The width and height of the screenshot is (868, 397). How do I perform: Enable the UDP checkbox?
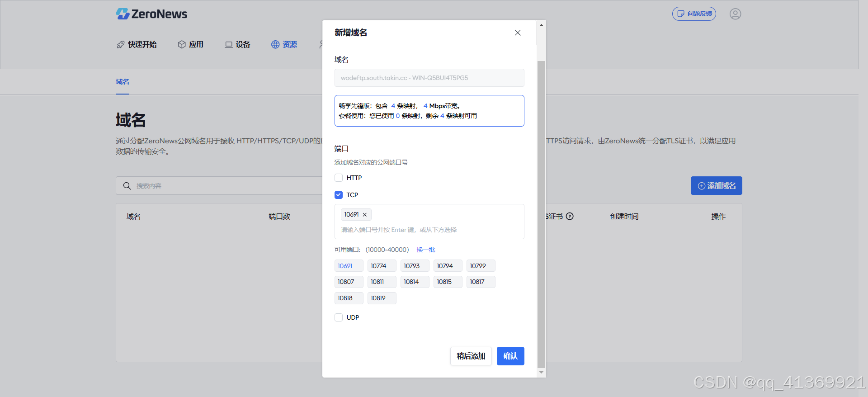click(x=339, y=317)
